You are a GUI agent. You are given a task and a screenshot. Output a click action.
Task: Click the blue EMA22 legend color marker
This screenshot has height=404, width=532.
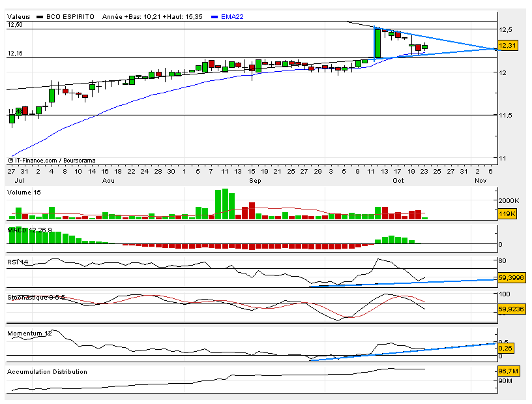[214, 17]
